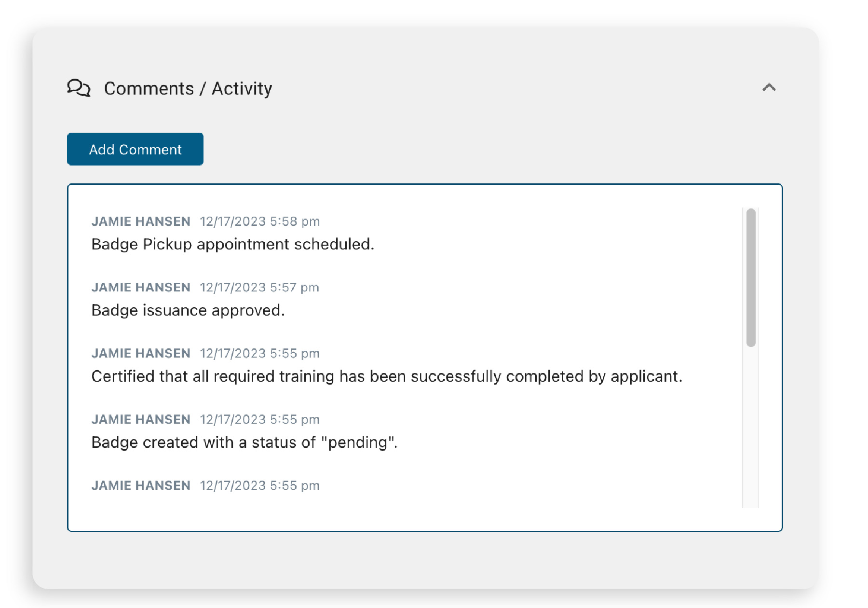
Task: Click Jamie Hansen name on 5:57 pm entry
Action: click(x=141, y=288)
